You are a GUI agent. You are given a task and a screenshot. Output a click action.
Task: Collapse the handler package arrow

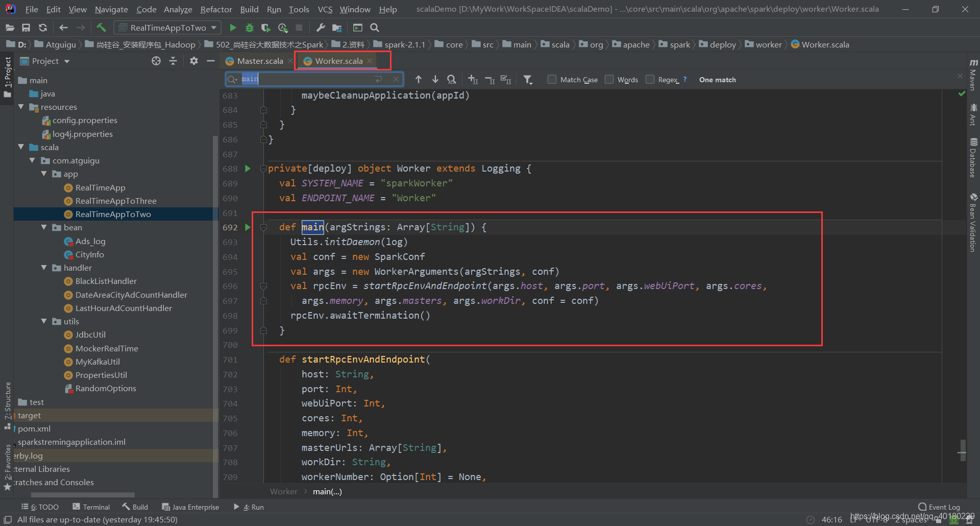pyautogui.click(x=44, y=268)
